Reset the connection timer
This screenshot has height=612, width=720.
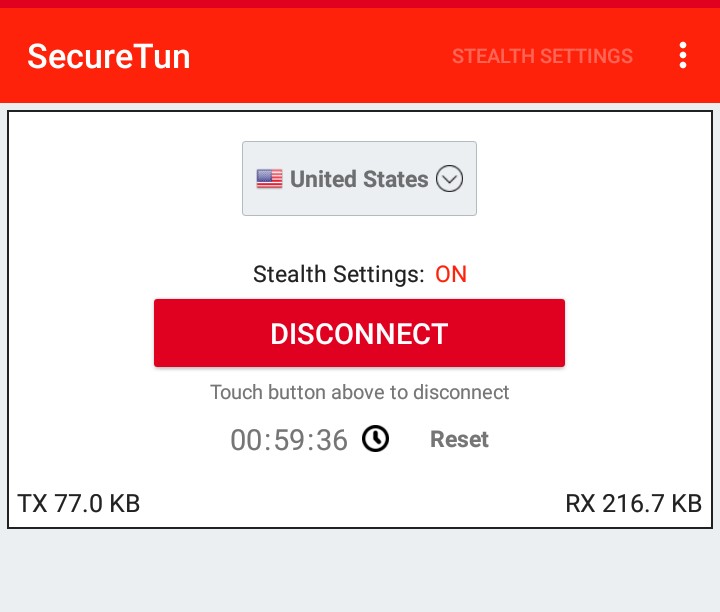click(x=459, y=439)
